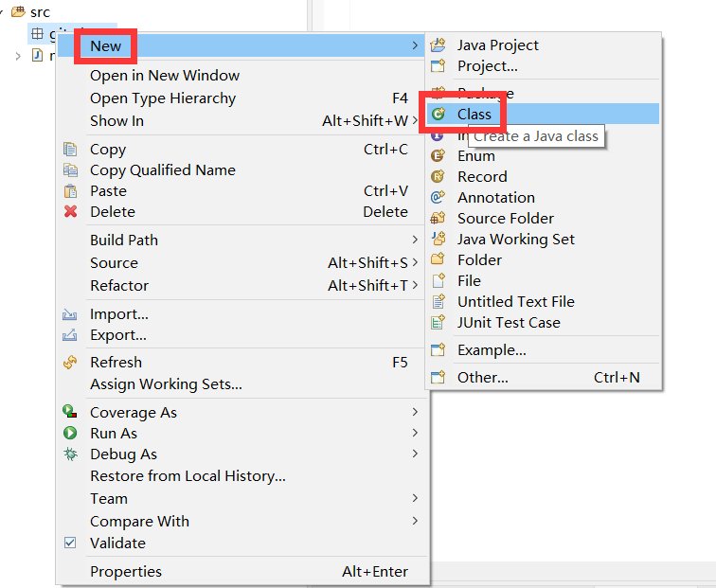Screen dimensions: 716x588
Task: Click the JUnit Test Case icon
Action: pos(438,323)
